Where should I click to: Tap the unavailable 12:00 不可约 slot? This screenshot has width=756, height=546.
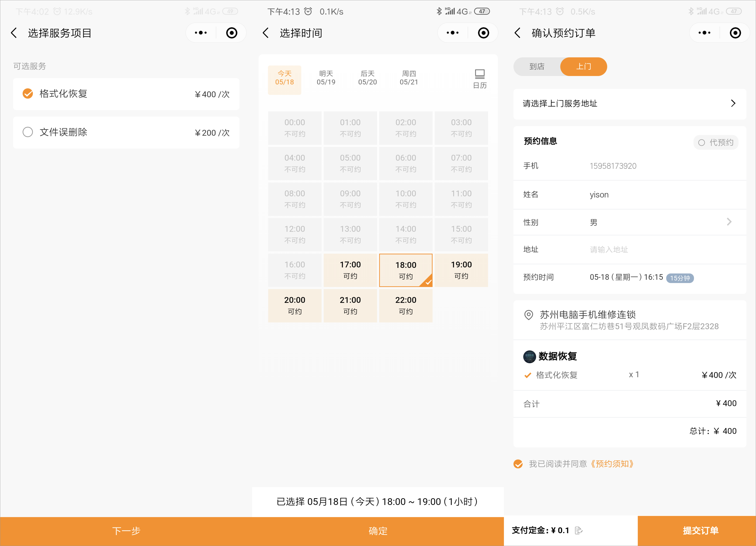click(295, 235)
